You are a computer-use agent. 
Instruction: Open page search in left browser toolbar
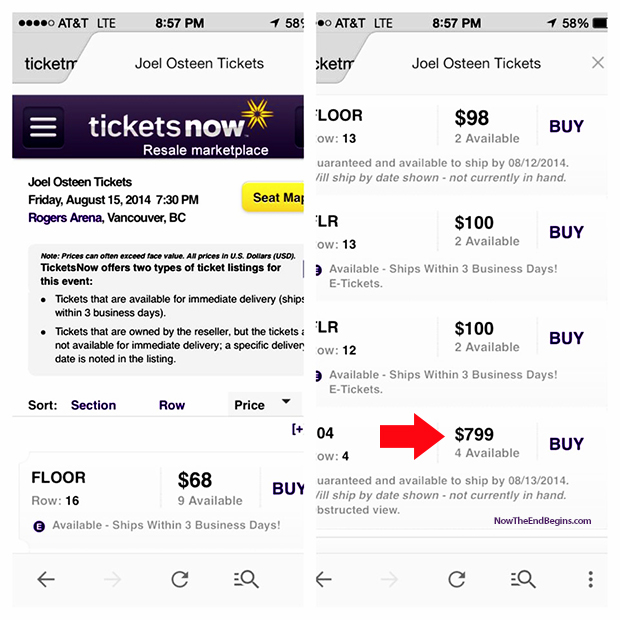point(246,579)
